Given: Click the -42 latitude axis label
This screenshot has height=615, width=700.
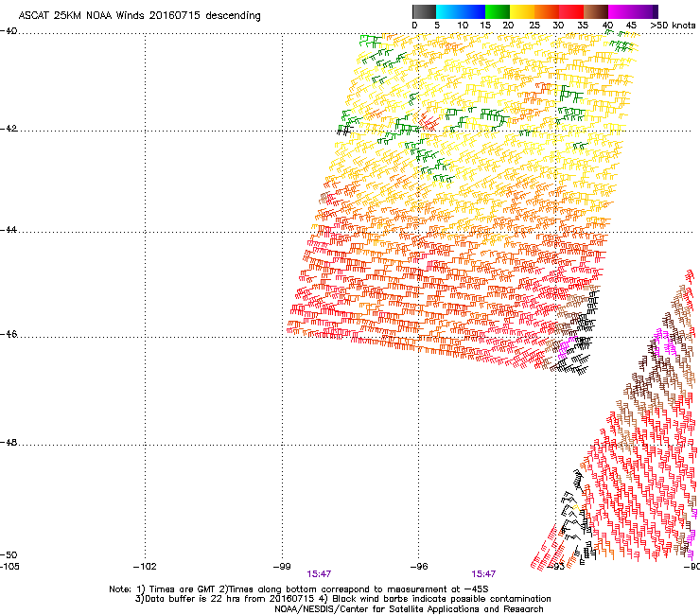Looking at the screenshot, I should click(9, 129).
